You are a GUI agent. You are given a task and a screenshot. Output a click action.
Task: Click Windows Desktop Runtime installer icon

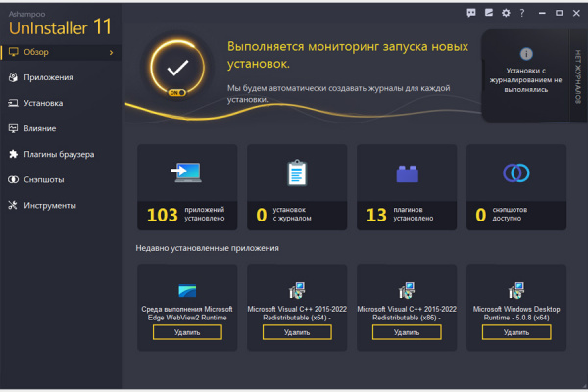tap(516, 291)
